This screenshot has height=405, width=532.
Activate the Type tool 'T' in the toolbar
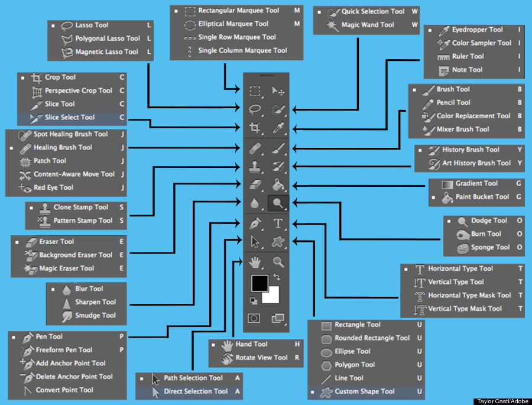(x=278, y=223)
